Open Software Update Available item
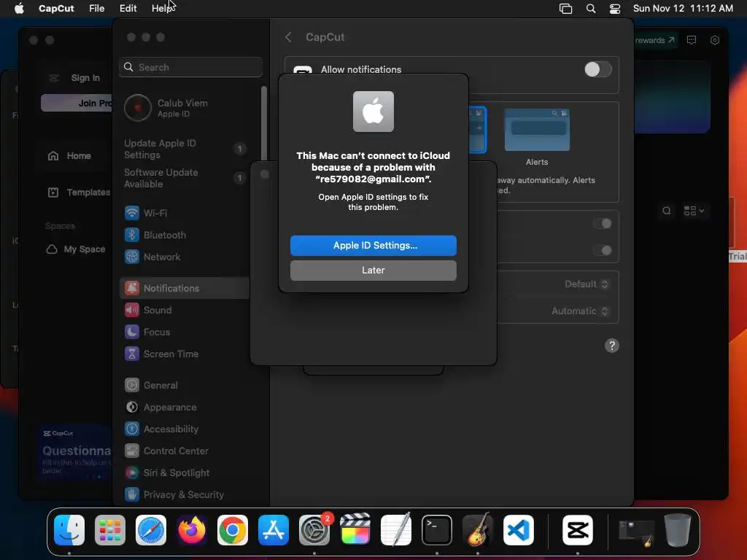747x560 pixels. 185,178
